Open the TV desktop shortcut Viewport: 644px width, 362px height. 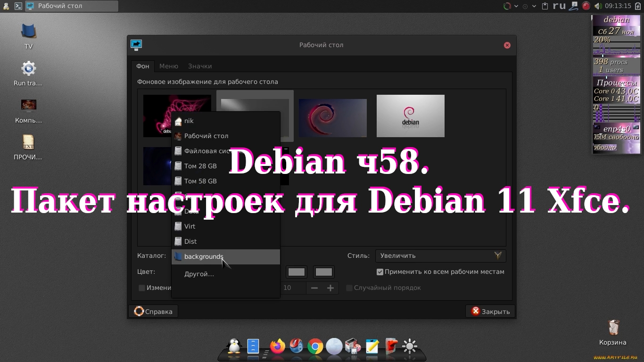pyautogui.click(x=28, y=35)
